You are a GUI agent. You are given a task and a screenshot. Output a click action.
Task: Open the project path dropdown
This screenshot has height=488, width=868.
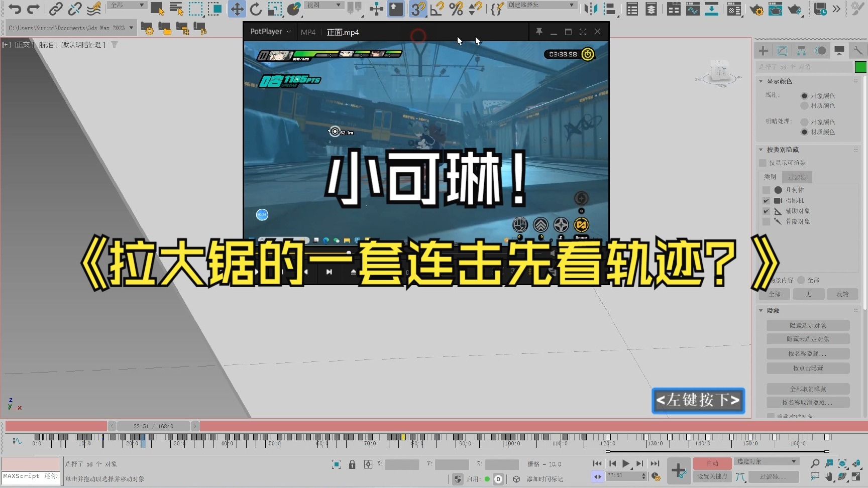coord(71,28)
